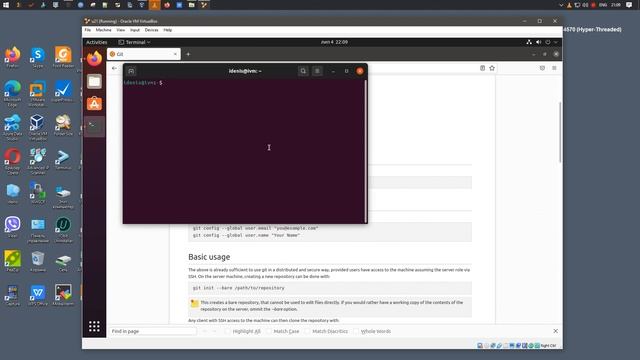The image size is (640, 360).
Task: Click the Find in page input field
Action: [x=152, y=331]
